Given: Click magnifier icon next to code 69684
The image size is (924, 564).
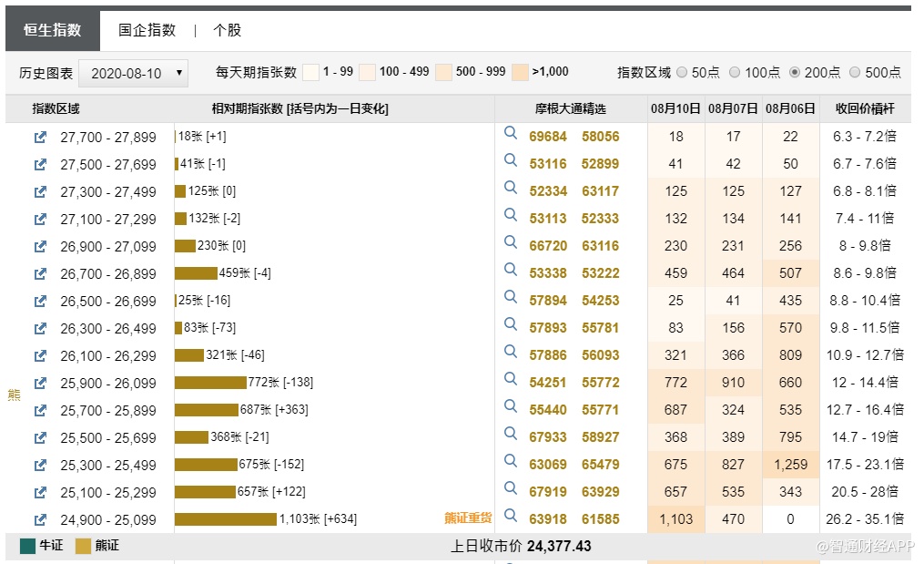Looking at the screenshot, I should (511, 134).
